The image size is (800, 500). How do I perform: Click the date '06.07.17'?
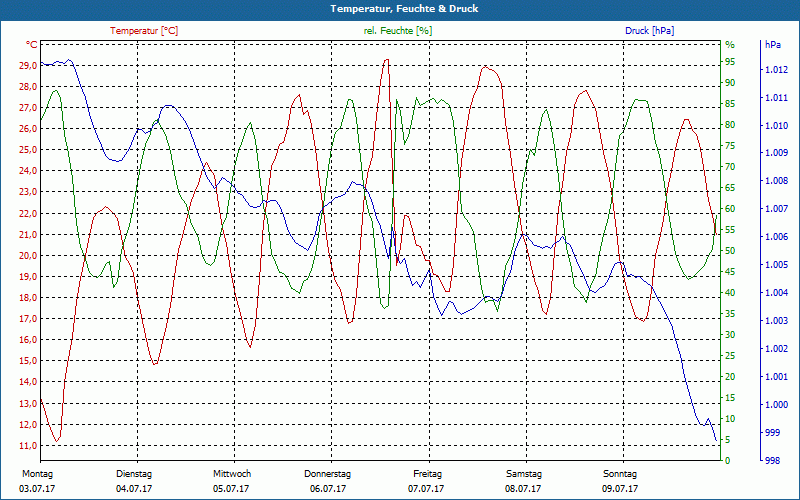point(328,489)
